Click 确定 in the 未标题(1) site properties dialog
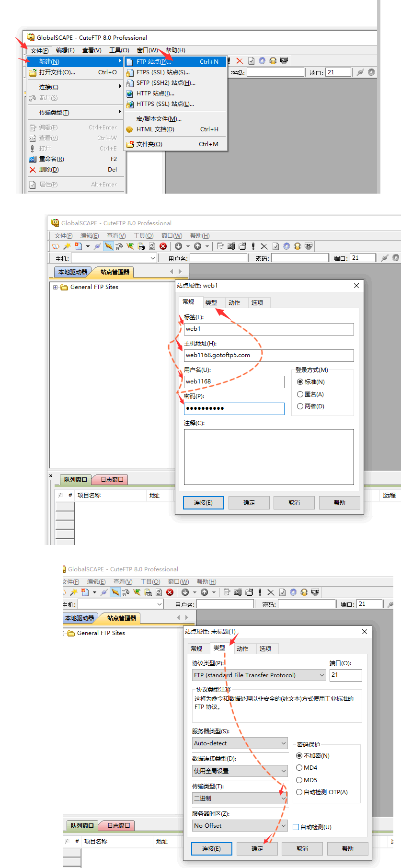 257,848
